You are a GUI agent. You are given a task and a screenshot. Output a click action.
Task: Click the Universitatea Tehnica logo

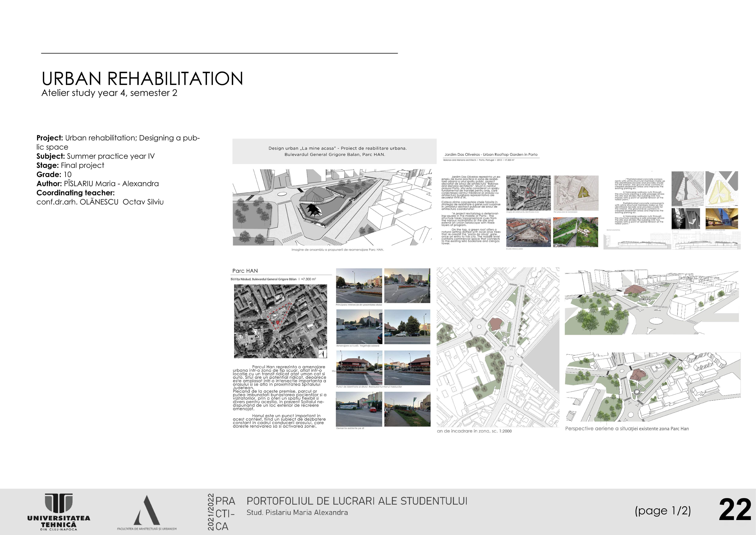point(59,512)
